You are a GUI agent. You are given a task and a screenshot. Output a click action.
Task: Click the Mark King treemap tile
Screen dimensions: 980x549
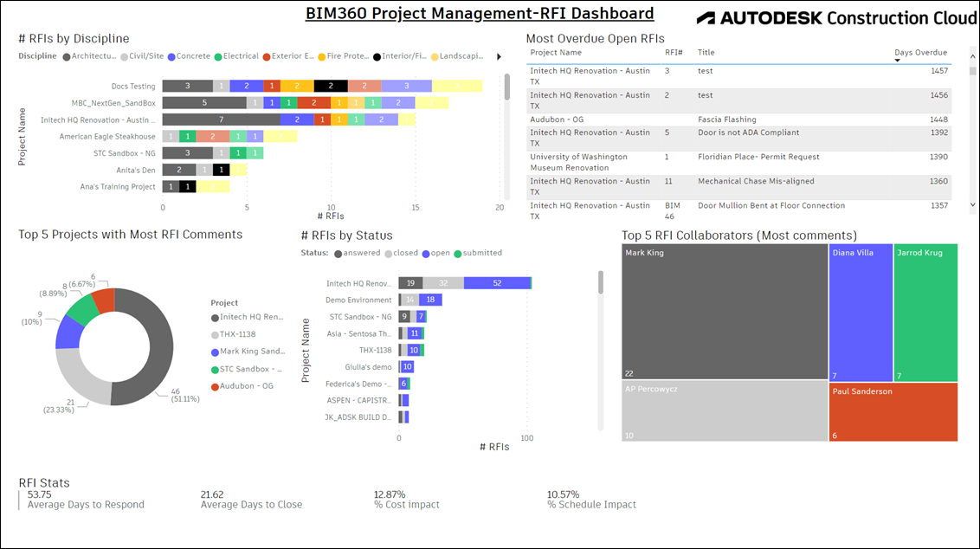click(725, 312)
